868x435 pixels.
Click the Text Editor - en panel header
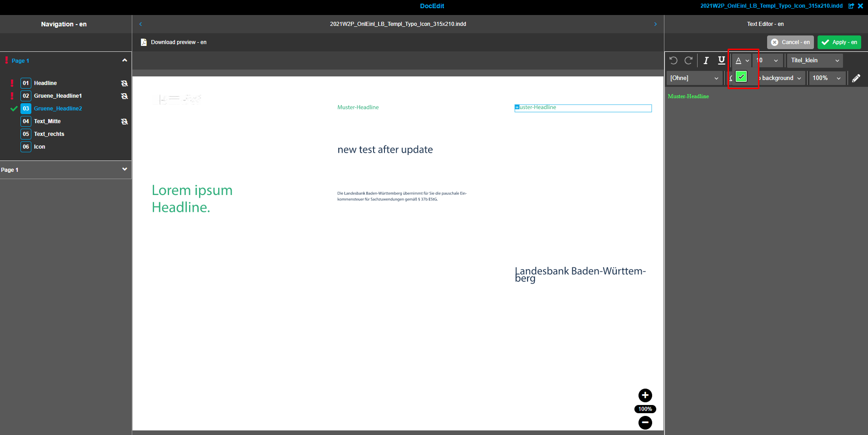[765, 24]
